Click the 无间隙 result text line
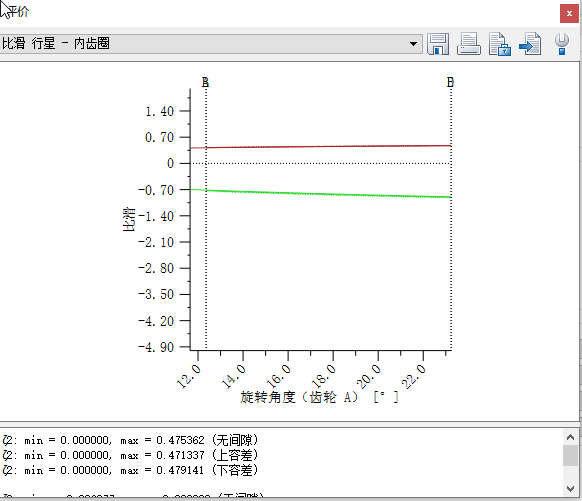Image resolution: width=582 pixels, height=501 pixels. pos(130,440)
